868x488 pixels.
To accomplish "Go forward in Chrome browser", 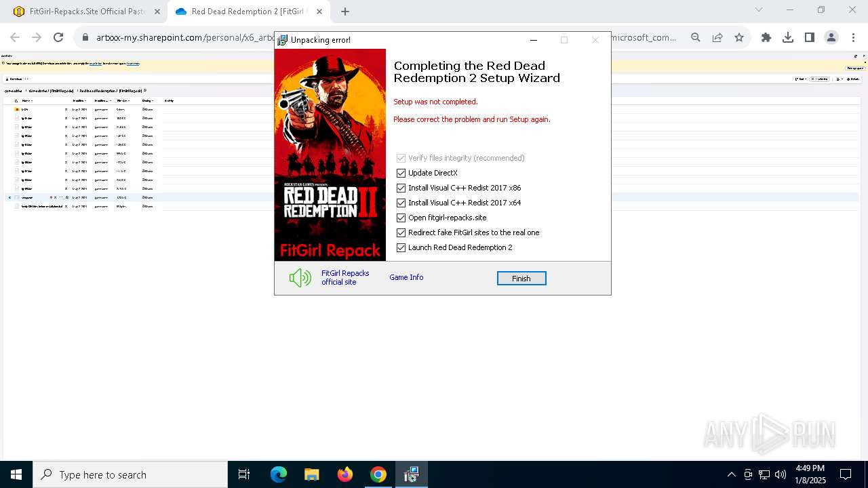I will [37, 38].
